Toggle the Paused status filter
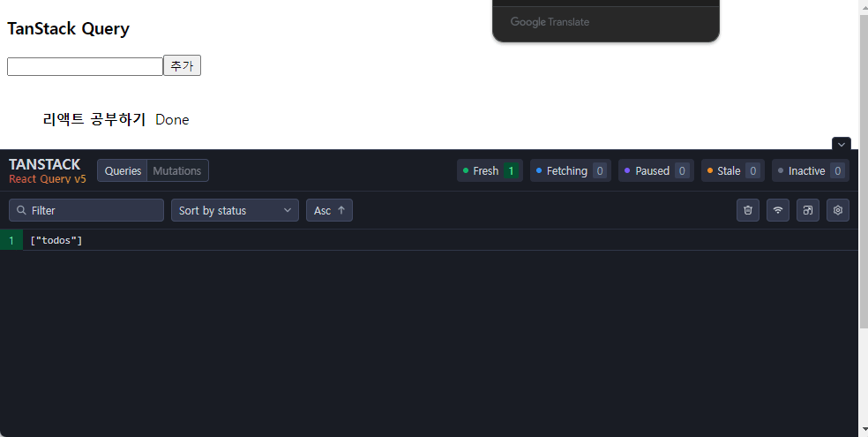This screenshot has height=437, width=868. click(x=656, y=170)
